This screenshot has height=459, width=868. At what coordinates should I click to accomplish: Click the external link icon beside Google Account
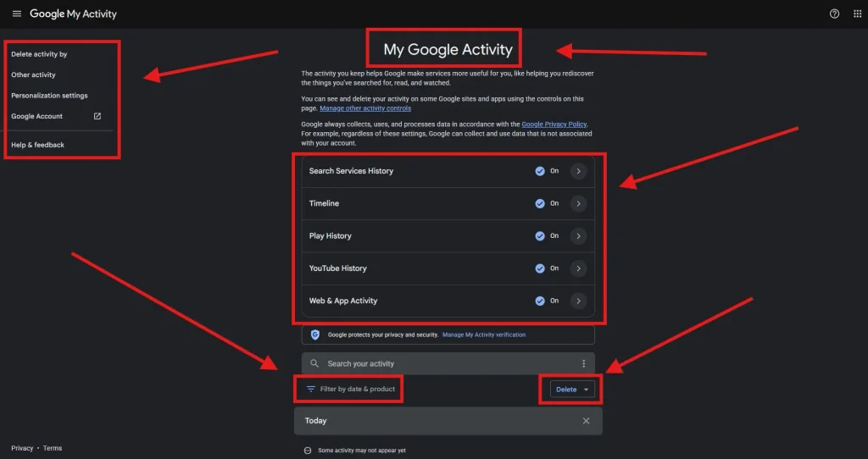(x=97, y=116)
